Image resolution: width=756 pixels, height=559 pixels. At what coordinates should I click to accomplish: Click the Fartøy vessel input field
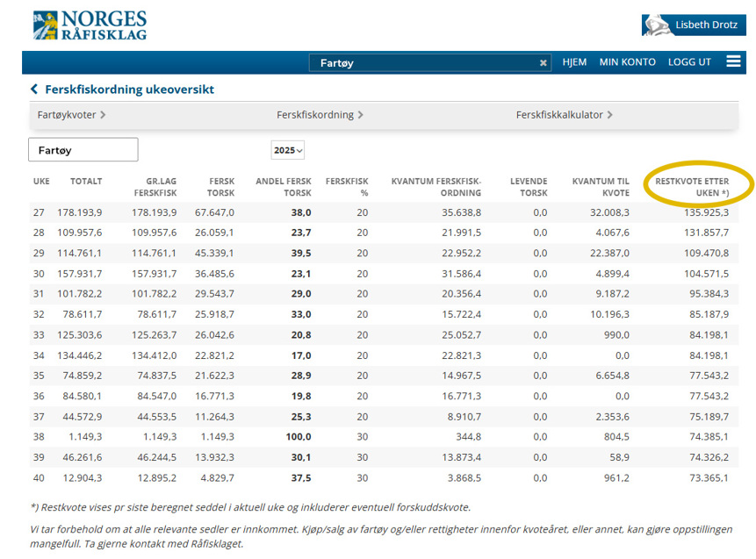click(83, 150)
